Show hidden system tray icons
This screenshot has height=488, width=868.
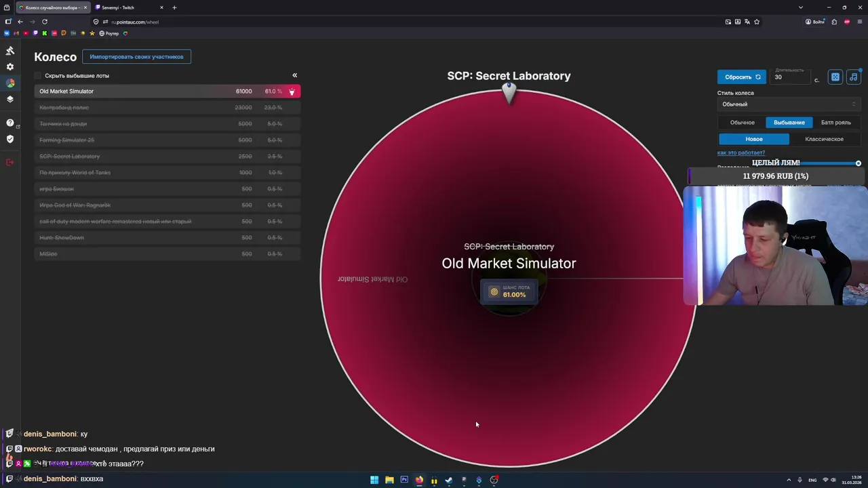coord(789,480)
